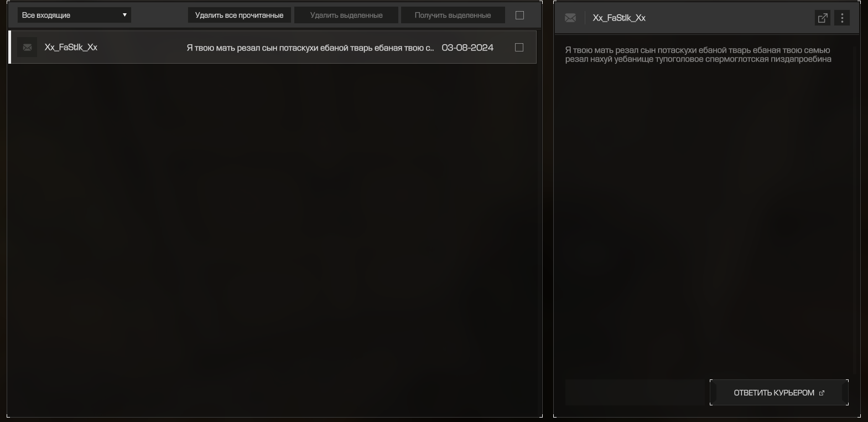This screenshot has width=868, height=422.
Task: Click the message body text in the detail panel
Action: point(698,54)
